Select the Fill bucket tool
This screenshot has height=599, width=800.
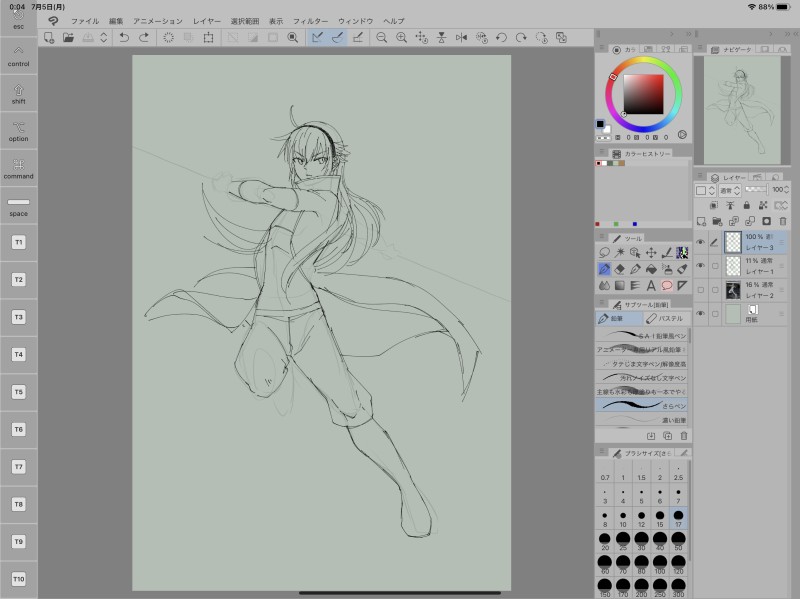651,269
